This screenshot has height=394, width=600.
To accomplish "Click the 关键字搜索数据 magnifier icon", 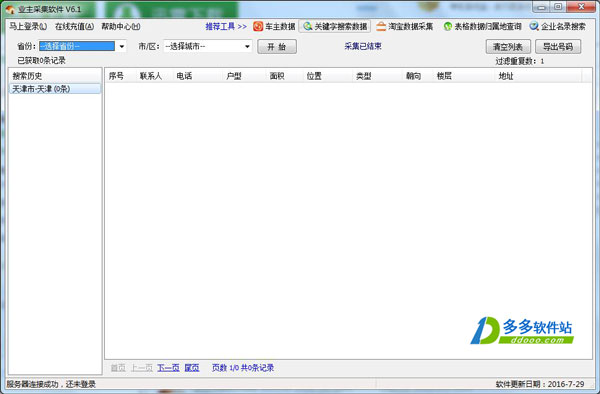I will tap(307, 26).
